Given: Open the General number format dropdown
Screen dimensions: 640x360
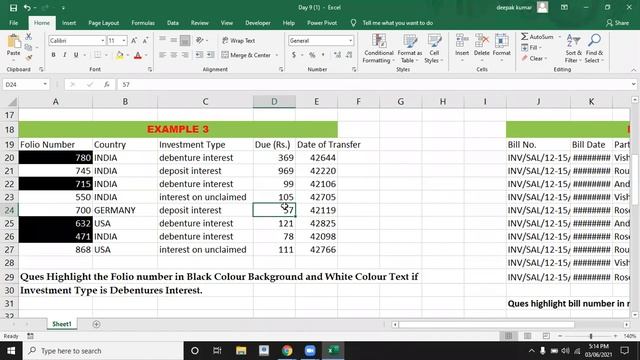Looking at the screenshot, I should point(350,40).
